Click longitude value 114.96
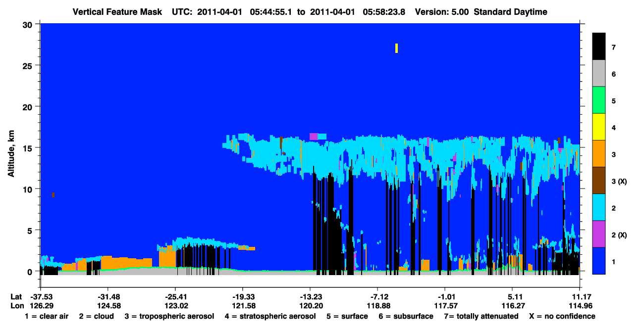 point(580,306)
